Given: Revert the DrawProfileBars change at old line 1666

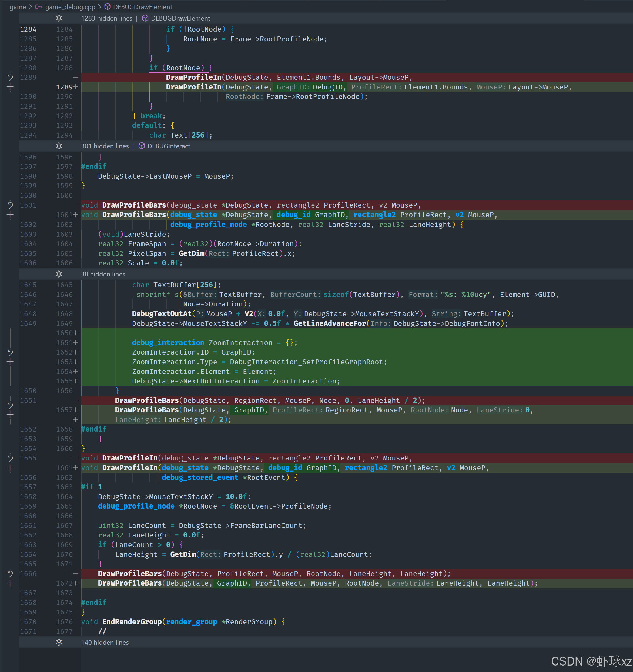Looking at the screenshot, I should [x=10, y=574].
